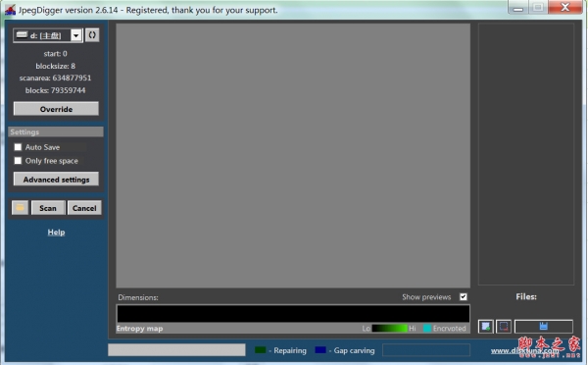Click the Files list panel

[526, 154]
